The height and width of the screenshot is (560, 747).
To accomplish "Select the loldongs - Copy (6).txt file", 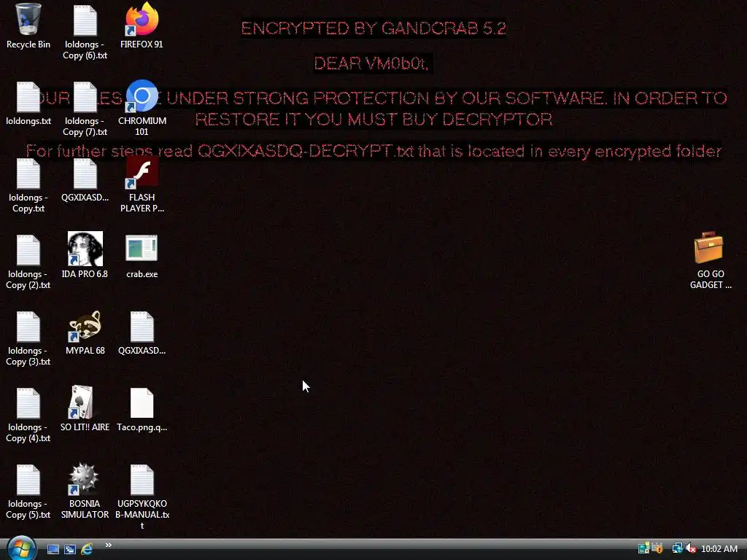I will [85, 32].
